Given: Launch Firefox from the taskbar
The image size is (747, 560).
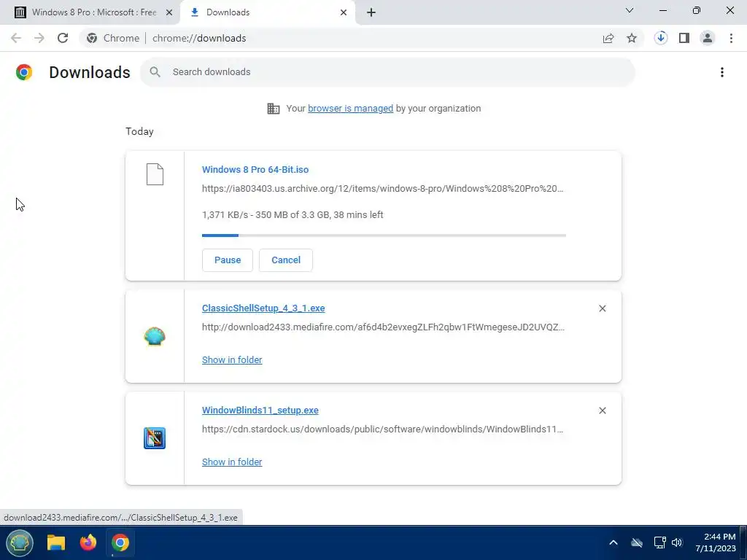Looking at the screenshot, I should point(88,542).
